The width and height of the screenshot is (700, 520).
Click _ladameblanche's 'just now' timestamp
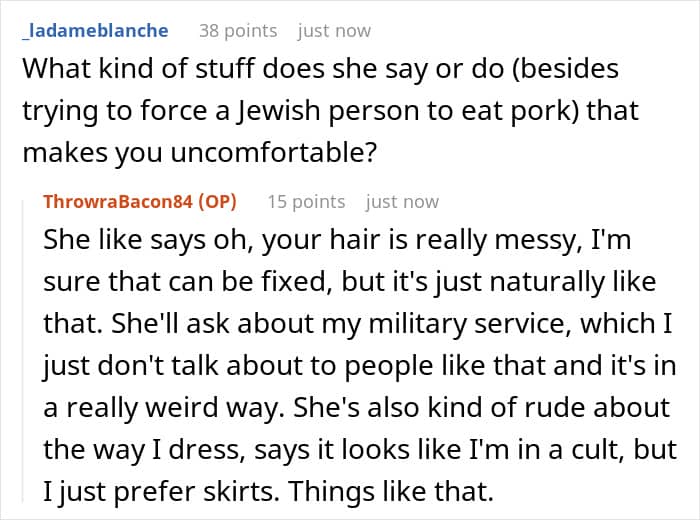click(334, 31)
